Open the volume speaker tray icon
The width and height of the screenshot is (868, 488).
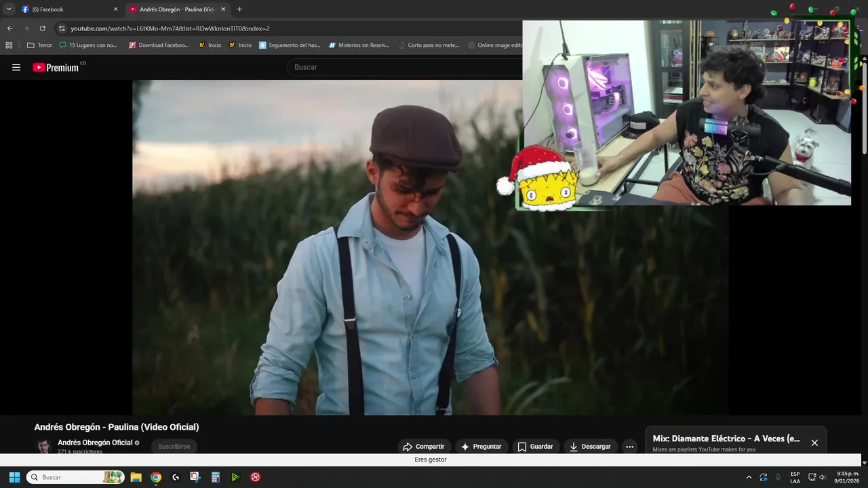[x=822, y=477]
